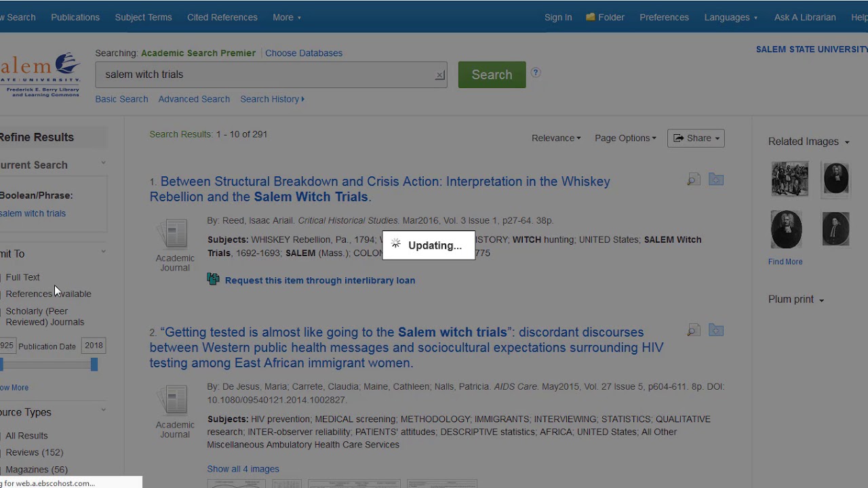Add result 2 to folder icon
The height and width of the screenshot is (488, 868).
tap(716, 330)
